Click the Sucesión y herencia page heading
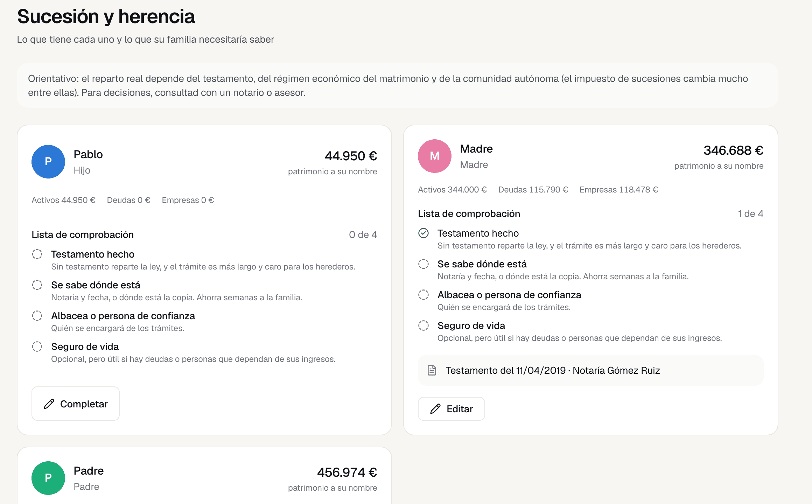 (106, 16)
